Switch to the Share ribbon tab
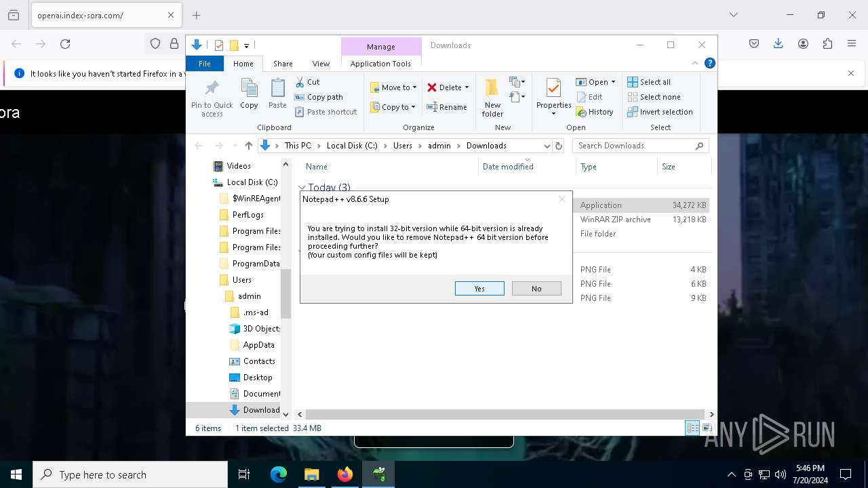 (283, 64)
